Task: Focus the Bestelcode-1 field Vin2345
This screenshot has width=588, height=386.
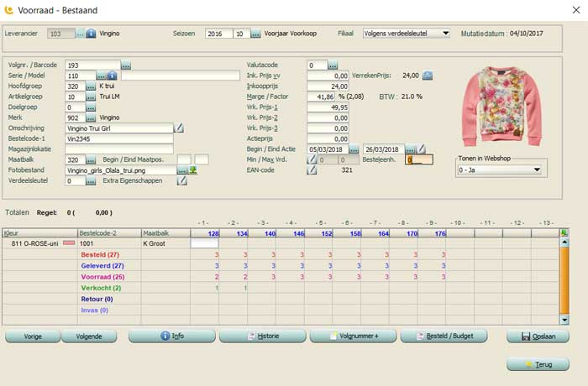Action: coord(119,138)
